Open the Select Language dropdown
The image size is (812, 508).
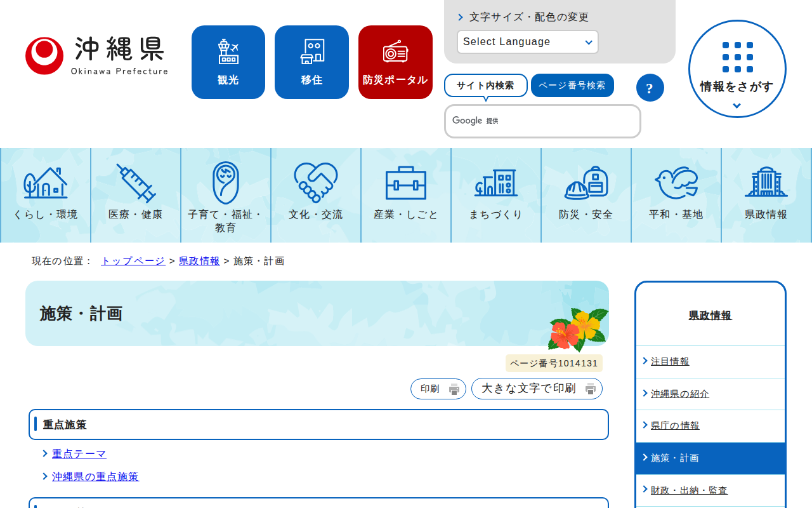tap(528, 42)
